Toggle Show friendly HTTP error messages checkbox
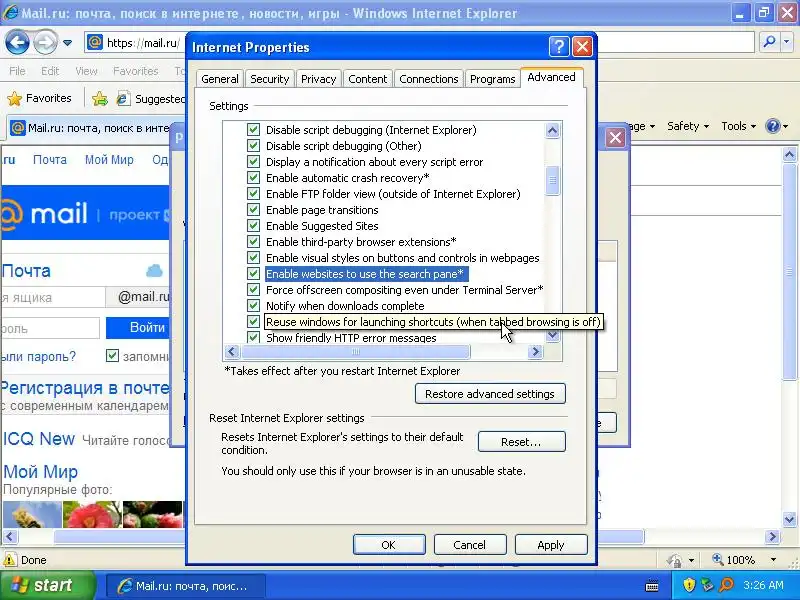The width and height of the screenshot is (800, 600). click(x=254, y=337)
